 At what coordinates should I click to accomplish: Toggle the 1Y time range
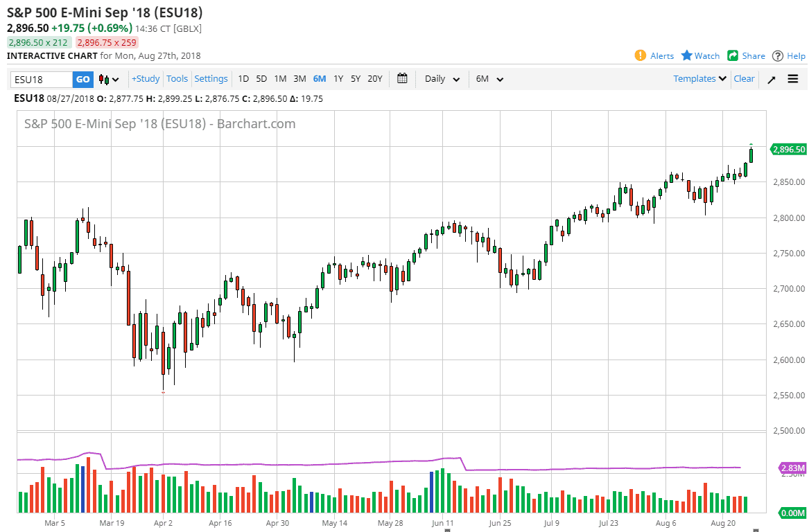coord(338,78)
